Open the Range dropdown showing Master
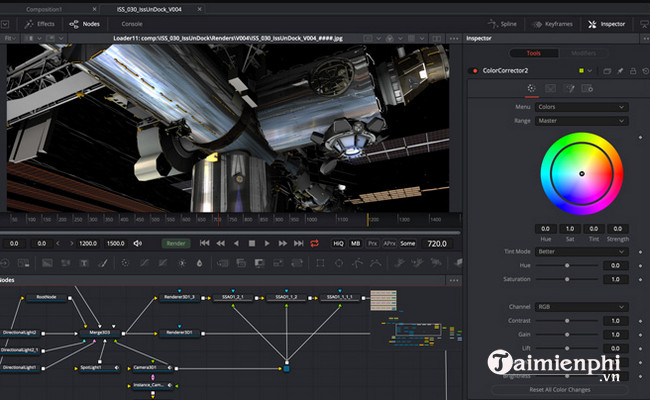Viewport: 650px width, 400px height. [582, 121]
